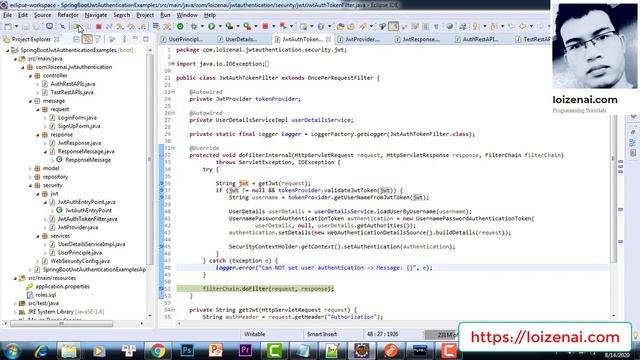Click the Project Explorer view menu icon
The image size is (640, 360).
(x=124, y=39)
